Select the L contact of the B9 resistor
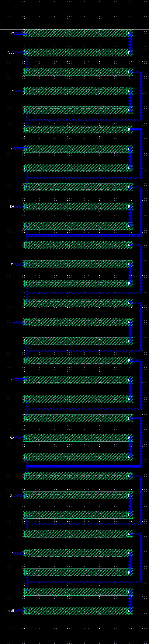This screenshot has width=149, height=644. click(27, 33)
